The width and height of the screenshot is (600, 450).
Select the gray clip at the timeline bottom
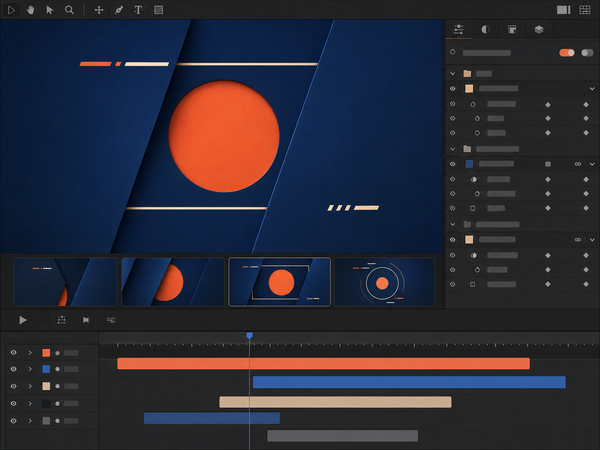(x=342, y=435)
